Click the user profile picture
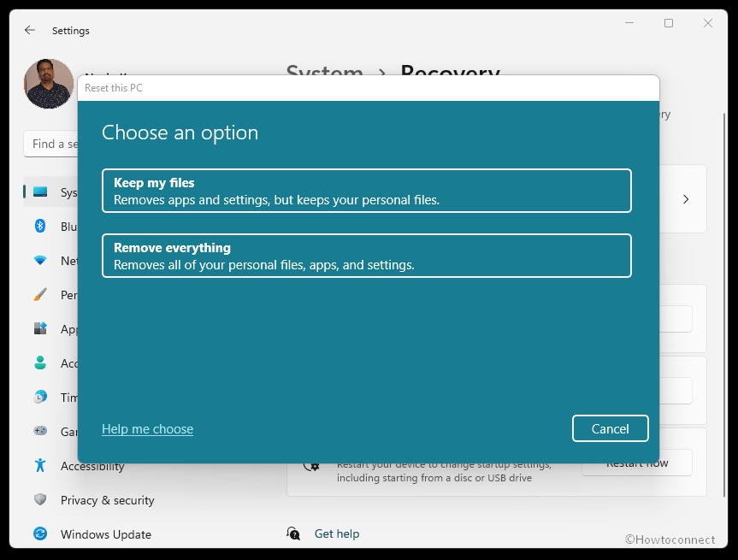The height and width of the screenshot is (560, 738). coord(49,84)
